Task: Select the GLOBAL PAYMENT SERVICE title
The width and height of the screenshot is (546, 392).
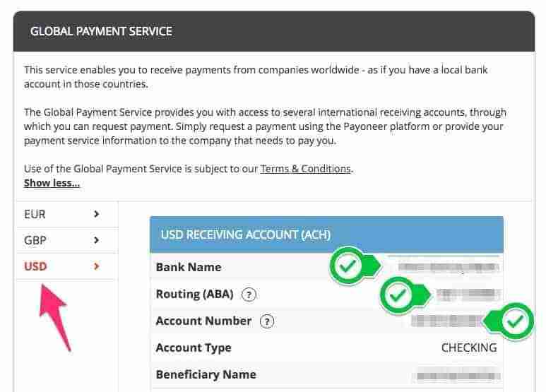Action: click(101, 31)
